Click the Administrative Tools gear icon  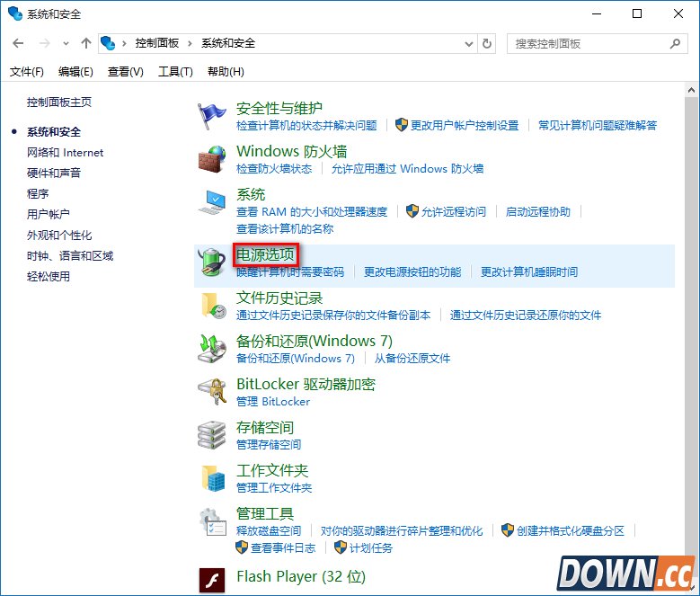coord(212,521)
